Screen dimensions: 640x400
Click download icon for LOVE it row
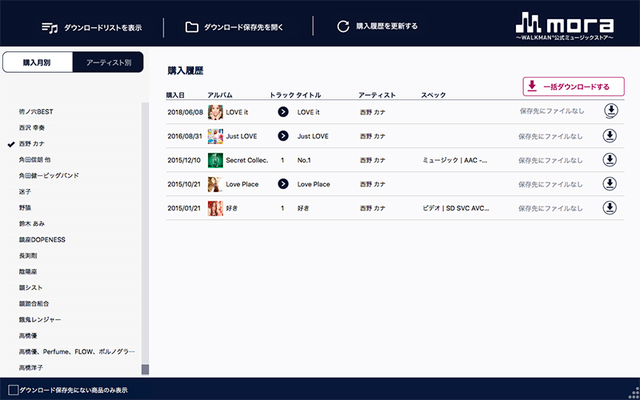tap(610, 111)
